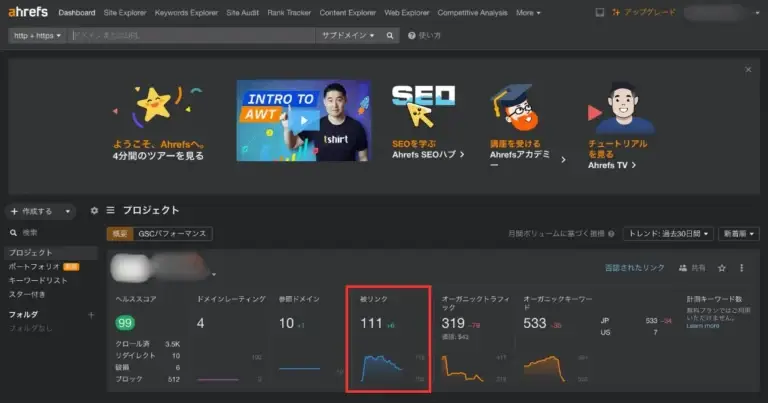Star the project with the star icon
This screenshot has height=403, width=768.
[x=722, y=268]
